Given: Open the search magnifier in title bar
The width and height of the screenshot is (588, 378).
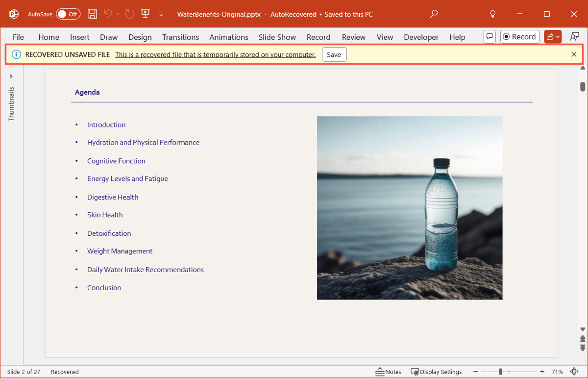Looking at the screenshot, I should point(434,14).
